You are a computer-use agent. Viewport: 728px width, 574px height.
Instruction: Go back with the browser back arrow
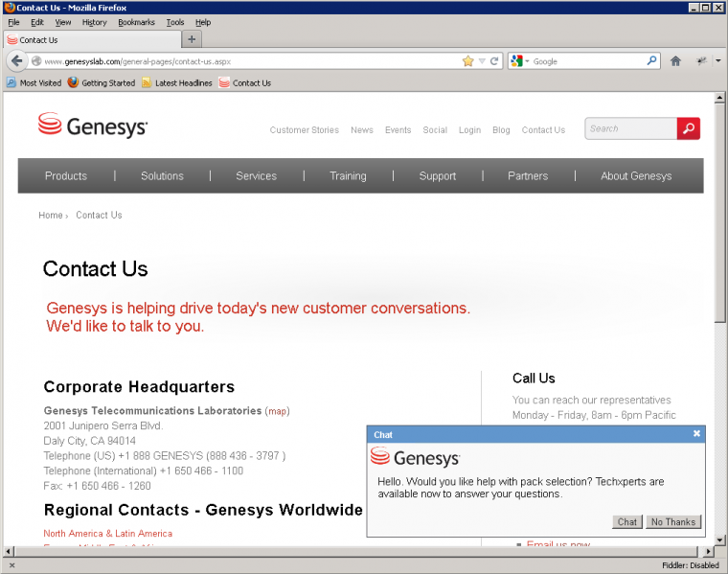coord(16,60)
